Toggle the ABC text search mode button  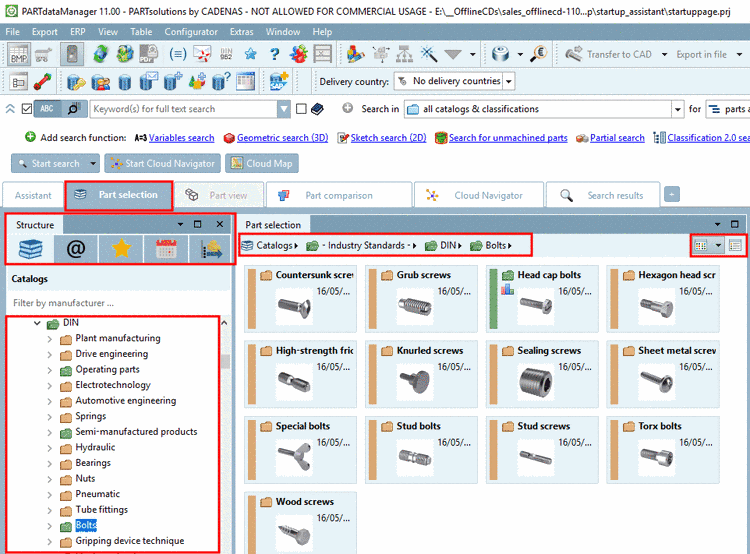(x=47, y=109)
